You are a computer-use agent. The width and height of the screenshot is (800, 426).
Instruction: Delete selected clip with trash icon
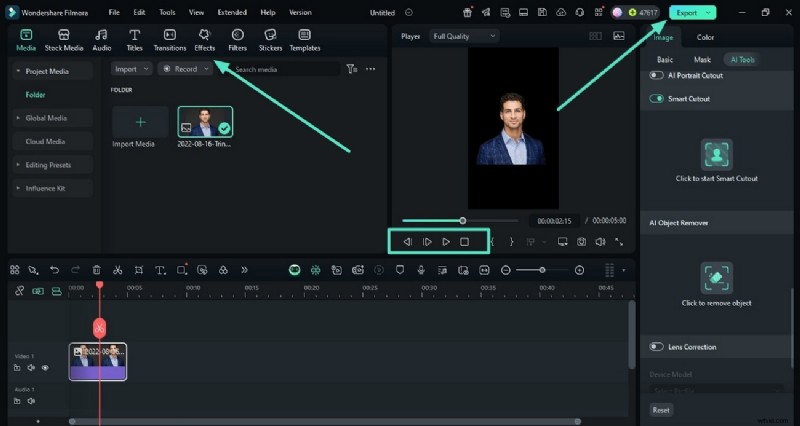tap(96, 270)
